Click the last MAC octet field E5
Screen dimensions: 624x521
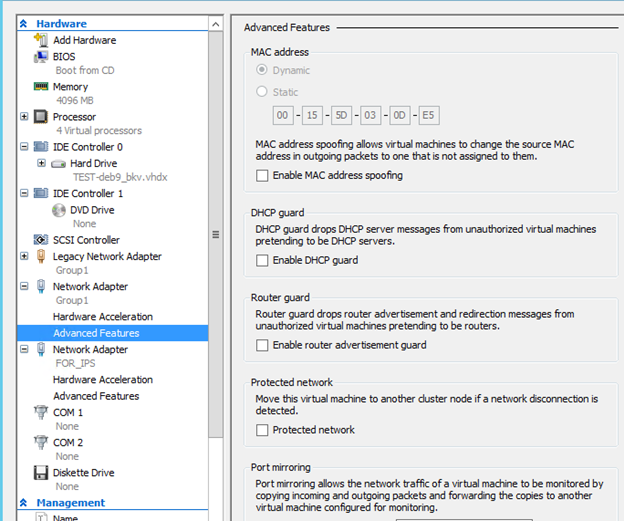[x=429, y=115]
